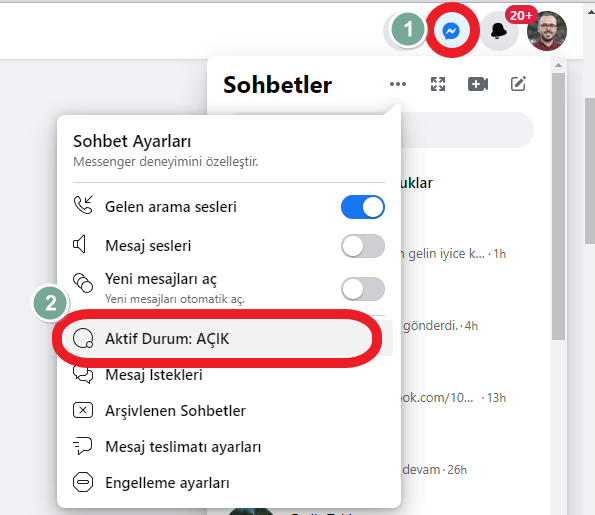This screenshot has height=515, width=595.
Task: Open the Messenger icon in top bar
Action: [x=452, y=31]
